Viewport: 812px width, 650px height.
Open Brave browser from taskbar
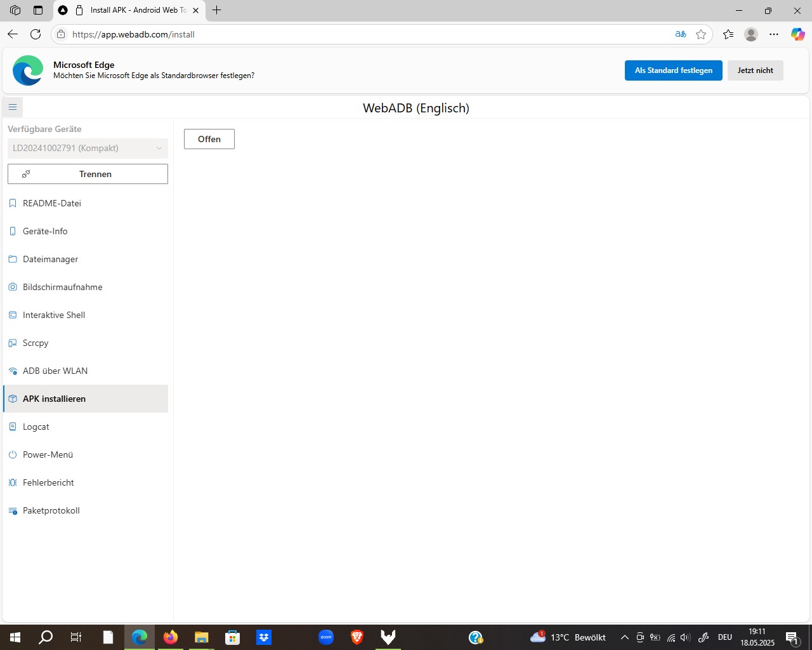click(x=357, y=637)
